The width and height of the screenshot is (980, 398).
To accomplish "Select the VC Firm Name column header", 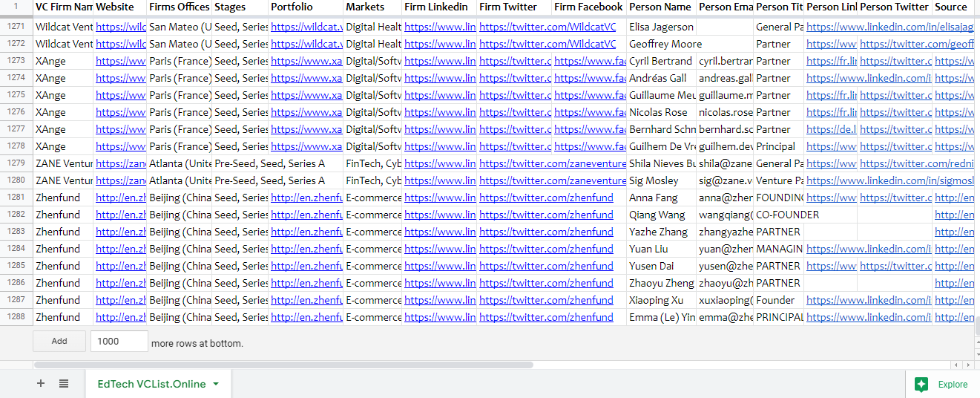I will [63, 7].
